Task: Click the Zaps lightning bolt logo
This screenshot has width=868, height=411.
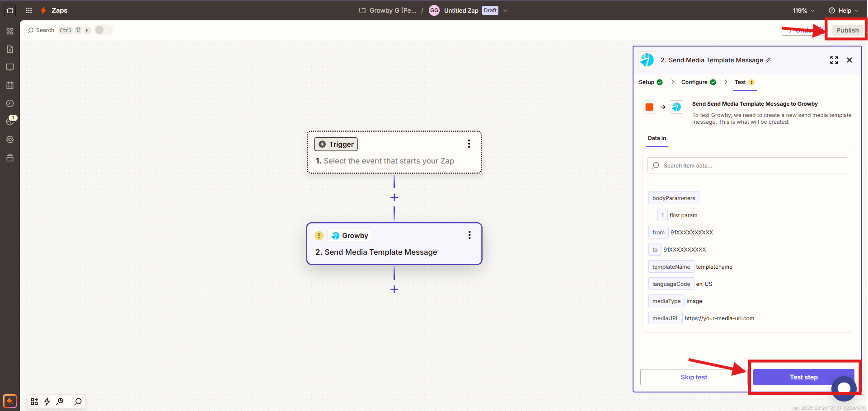Action: click(43, 10)
